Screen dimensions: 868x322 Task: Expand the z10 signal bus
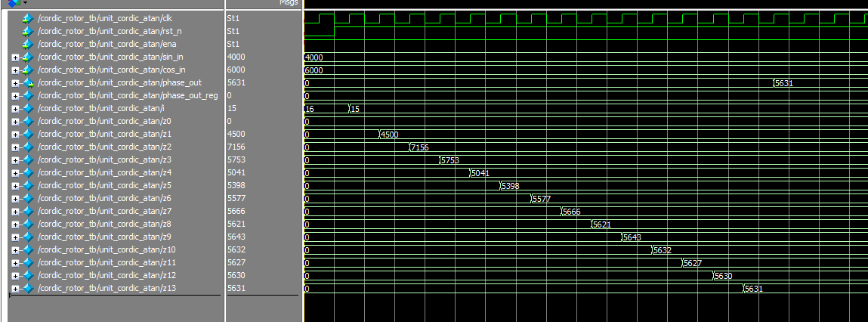15,250
